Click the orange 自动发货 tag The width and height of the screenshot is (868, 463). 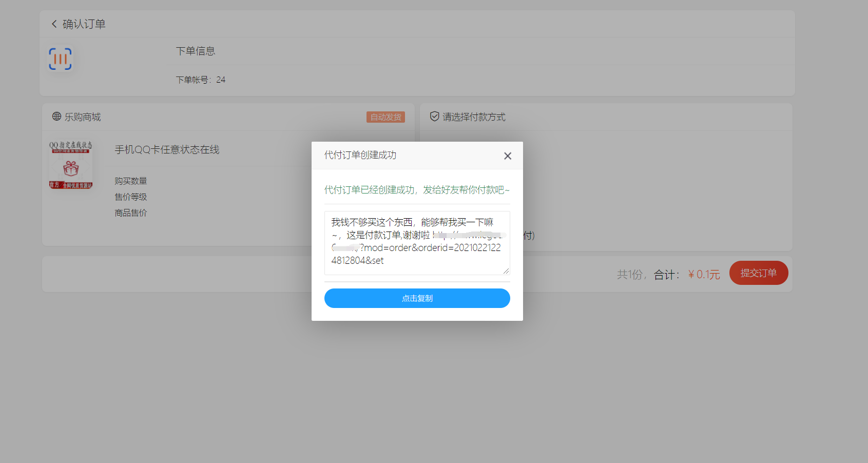pyautogui.click(x=385, y=117)
